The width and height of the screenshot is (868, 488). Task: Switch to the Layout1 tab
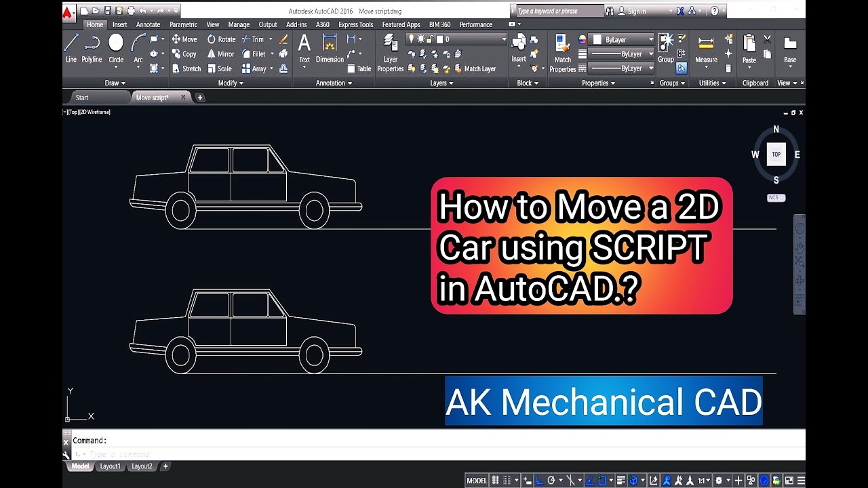pos(110,466)
